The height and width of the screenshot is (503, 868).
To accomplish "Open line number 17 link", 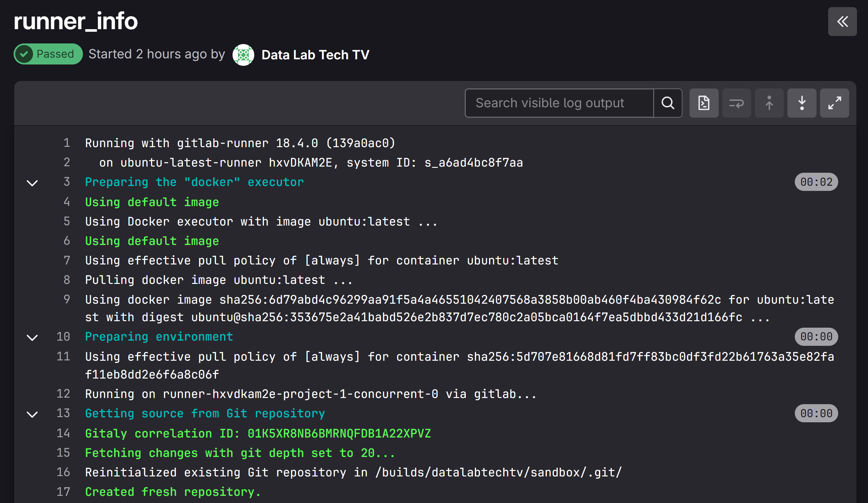I will click(63, 492).
